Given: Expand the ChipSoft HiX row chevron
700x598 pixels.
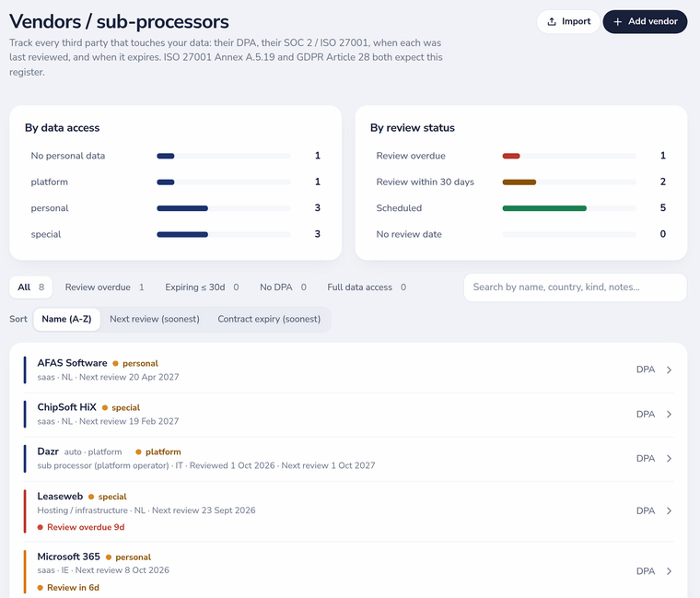Looking at the screenshot, I should 669,414.
